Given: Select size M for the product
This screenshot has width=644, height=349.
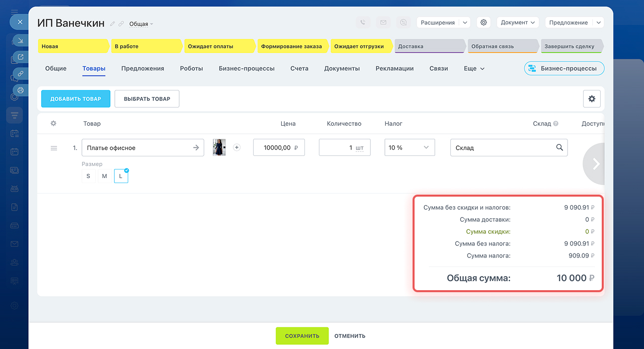Looking at the screenshot, I should point(105,176).
